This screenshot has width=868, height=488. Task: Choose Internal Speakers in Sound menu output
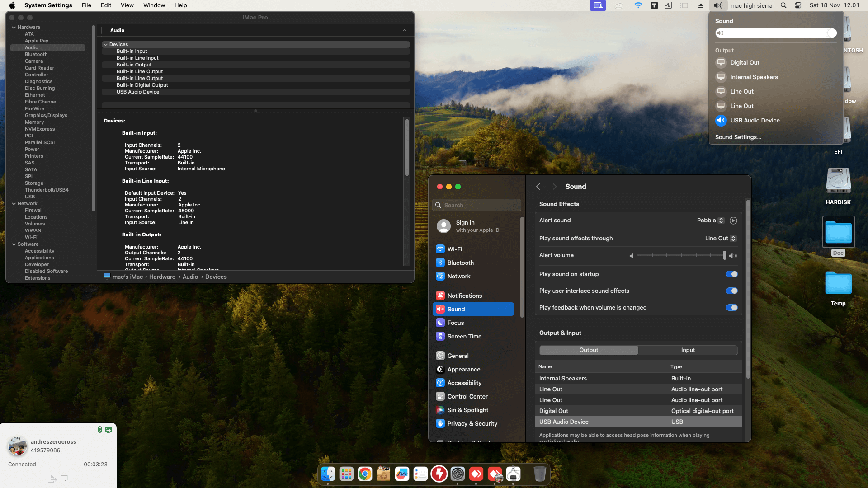[x=776, y=77]
